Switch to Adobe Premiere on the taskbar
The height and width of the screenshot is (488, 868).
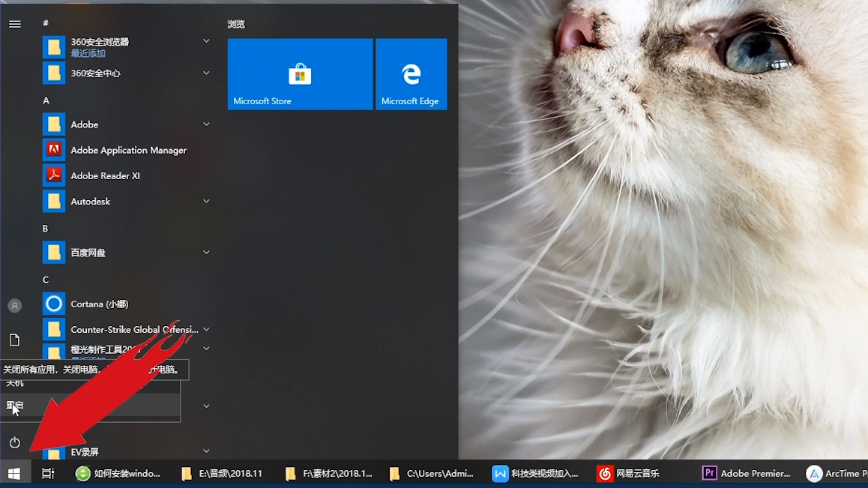[747, 474]
